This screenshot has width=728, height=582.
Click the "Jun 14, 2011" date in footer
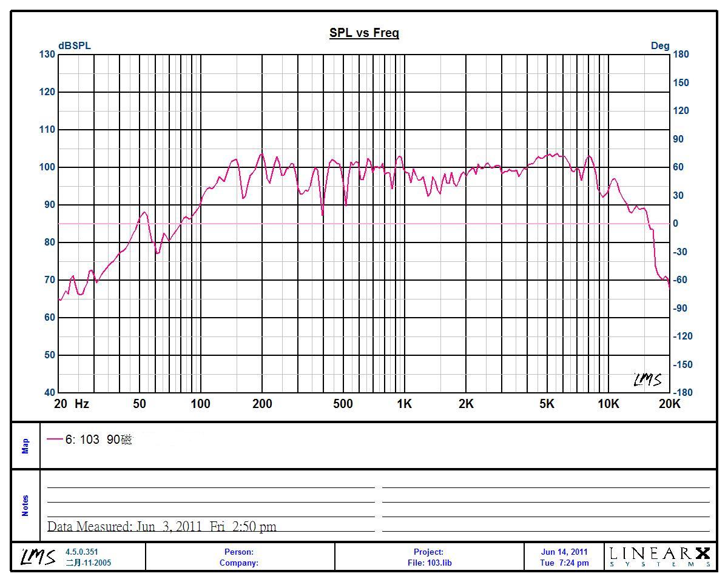click(x=564, y=552)
